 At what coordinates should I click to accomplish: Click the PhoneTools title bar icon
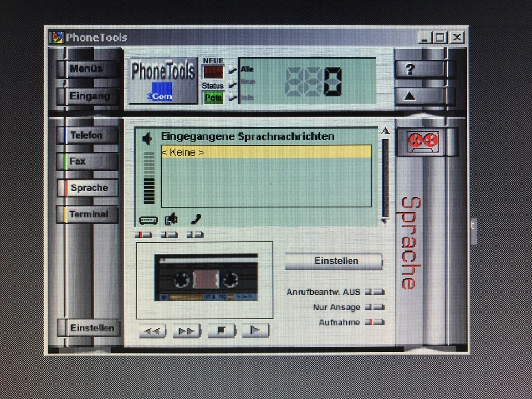tap(57, 37)
